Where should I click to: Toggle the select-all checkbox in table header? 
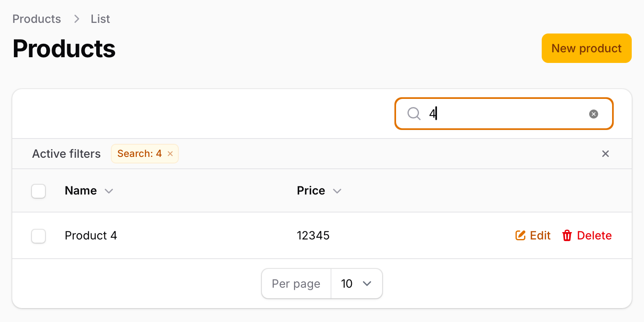tap(38, 191)
